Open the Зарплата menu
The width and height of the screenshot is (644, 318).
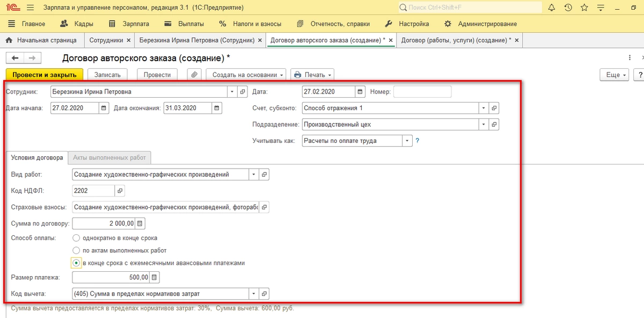pos(129,24)
